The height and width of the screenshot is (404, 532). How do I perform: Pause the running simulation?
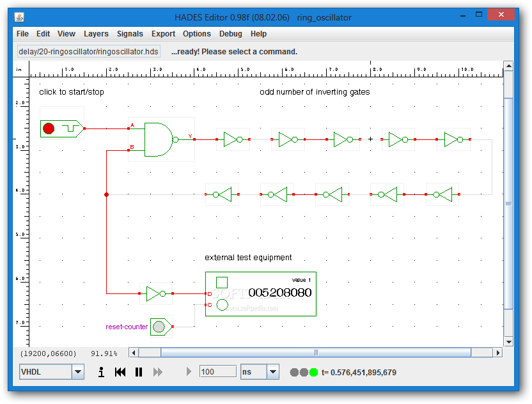(139, 372)
